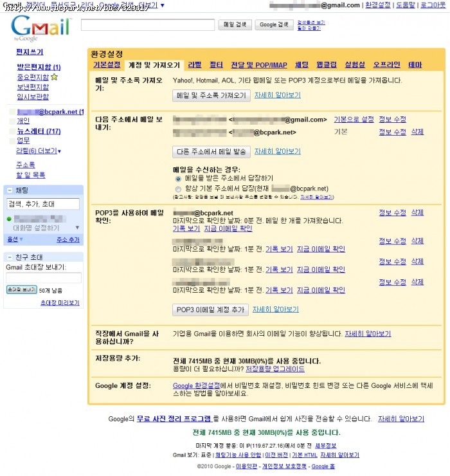
Task: Open the 라벨 settings tab
Action: pos(195,65)
